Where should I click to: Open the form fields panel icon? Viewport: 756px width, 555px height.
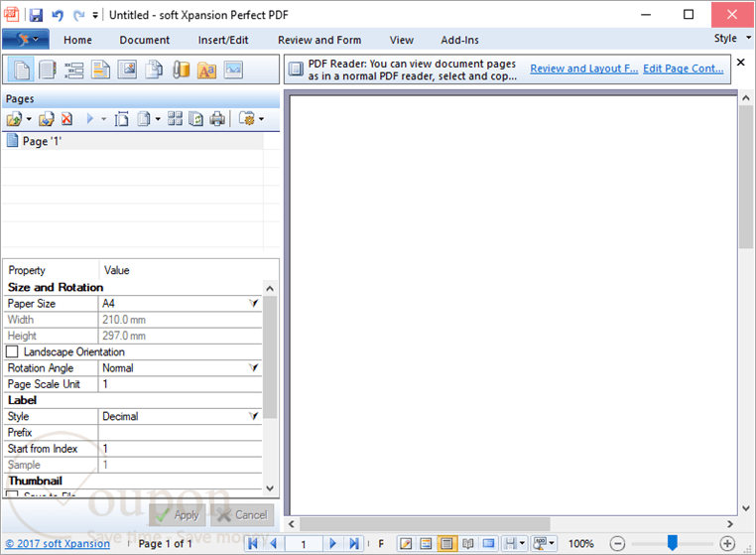(x=73, y=69)
